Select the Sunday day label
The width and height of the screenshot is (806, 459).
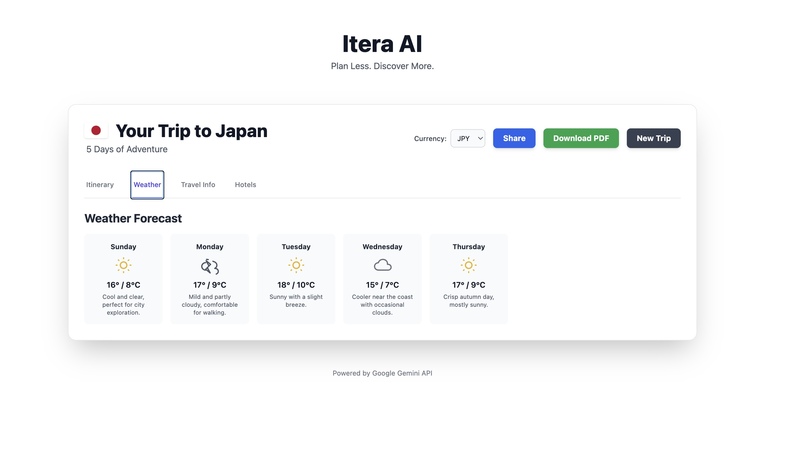pos(123,247)
